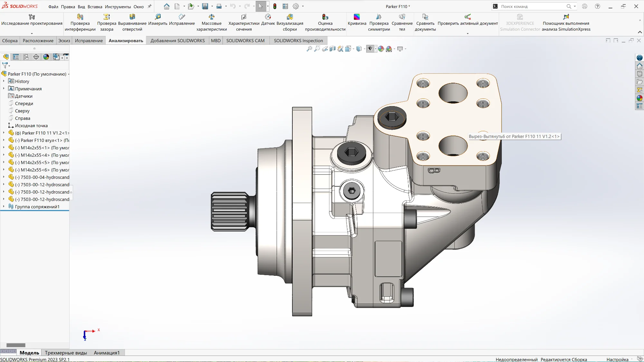Screen dimensions: 644x362
Task: Click Zoom to Fit in view toolbar
Action: 309,49
